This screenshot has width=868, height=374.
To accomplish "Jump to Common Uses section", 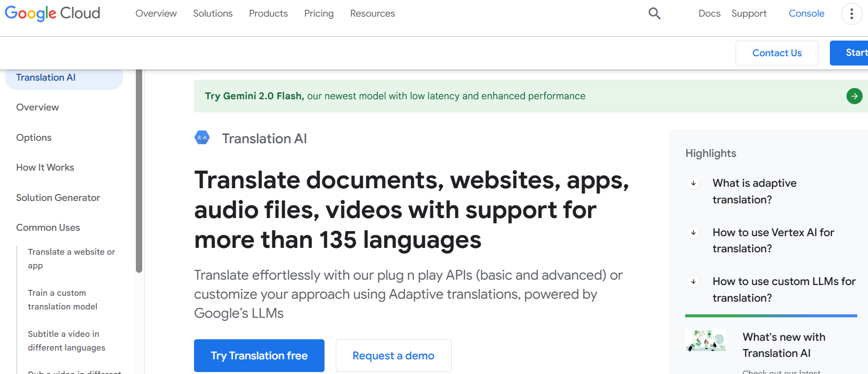I will [48, 227].
